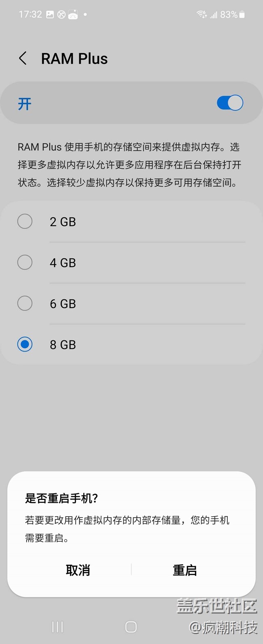Tap the 是否重启手机? dialog title
This screenshot has height=644, width=263.
[62, 498]
